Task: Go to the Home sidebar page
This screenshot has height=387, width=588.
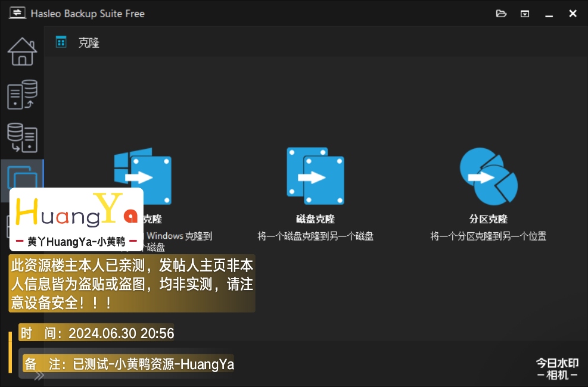Action: pyautogui.click(x=22, y=52)
